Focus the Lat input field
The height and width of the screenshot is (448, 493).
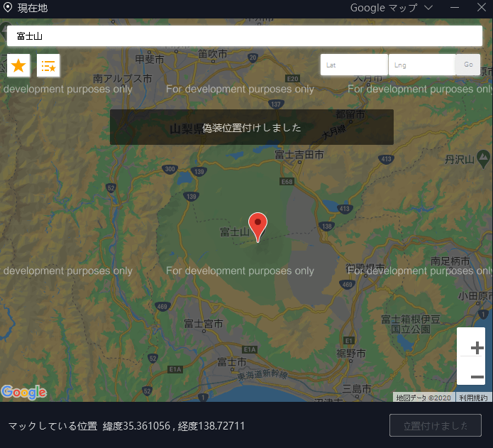354,65
